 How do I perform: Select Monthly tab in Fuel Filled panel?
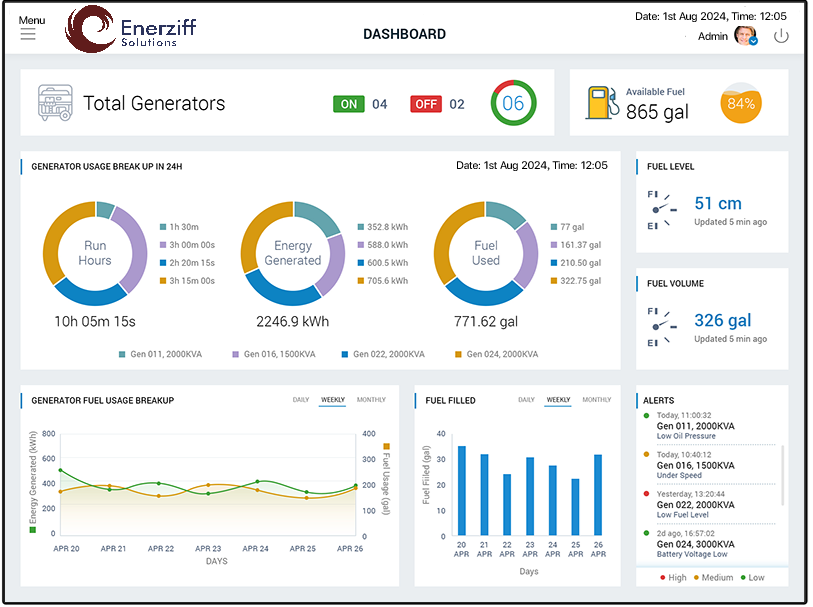(x=596, y=400)
